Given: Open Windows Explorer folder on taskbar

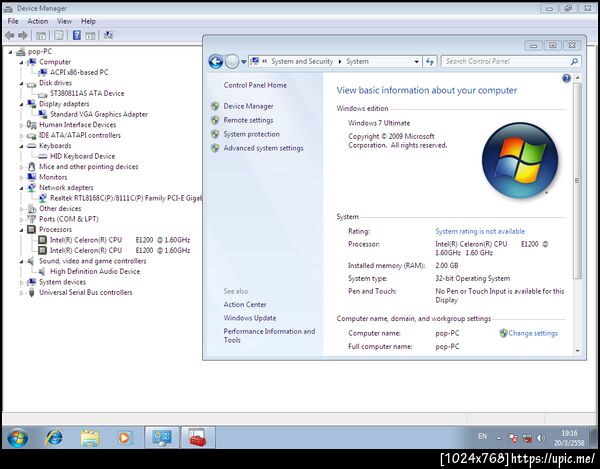Looking at the screenshot, I should click(90, 437).
